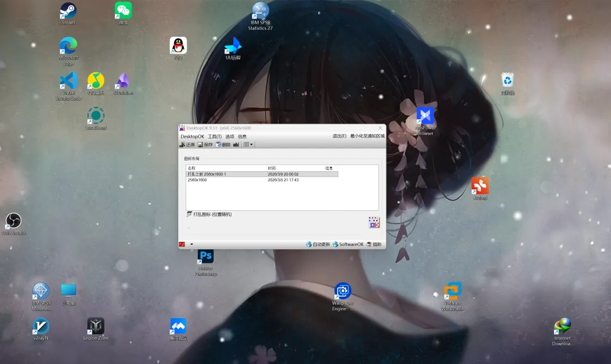Select the v2rayN desktop shortcut
The height and width of the screenshot is (364, 611).
point(41,329)
